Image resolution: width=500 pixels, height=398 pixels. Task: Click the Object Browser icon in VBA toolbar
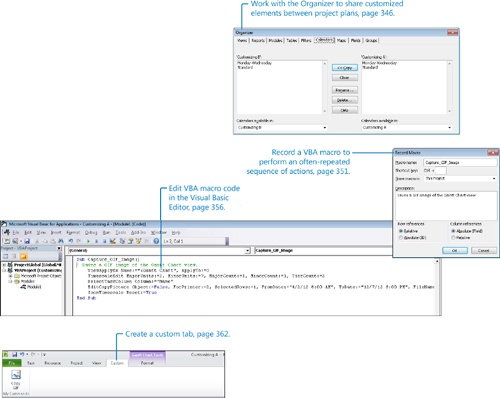pos(138,241)
